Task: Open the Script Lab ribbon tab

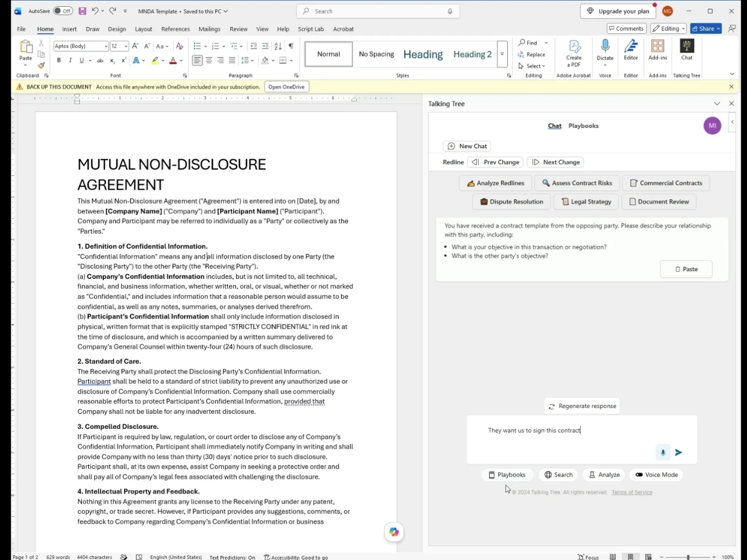Action: click(x=311, y=29)
